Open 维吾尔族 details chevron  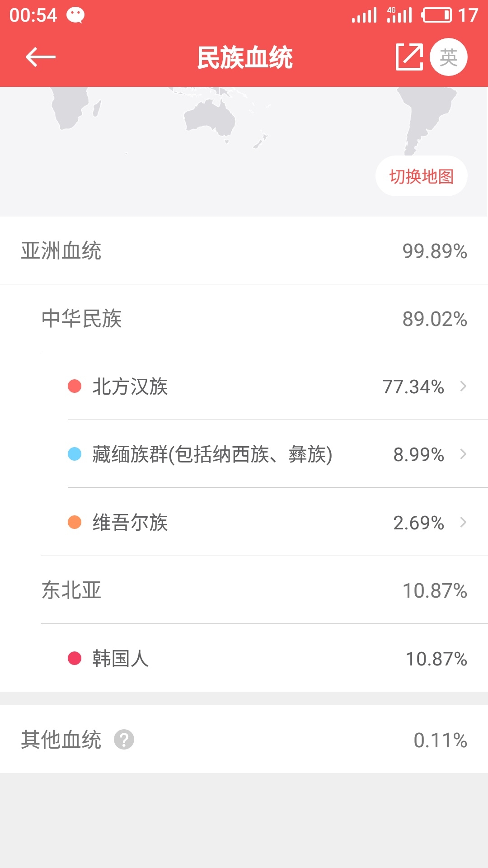[x=463, y=523]
